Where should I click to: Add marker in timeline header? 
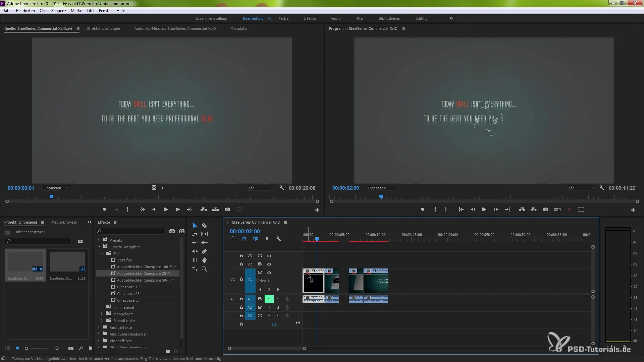click(x=267, y=239)
